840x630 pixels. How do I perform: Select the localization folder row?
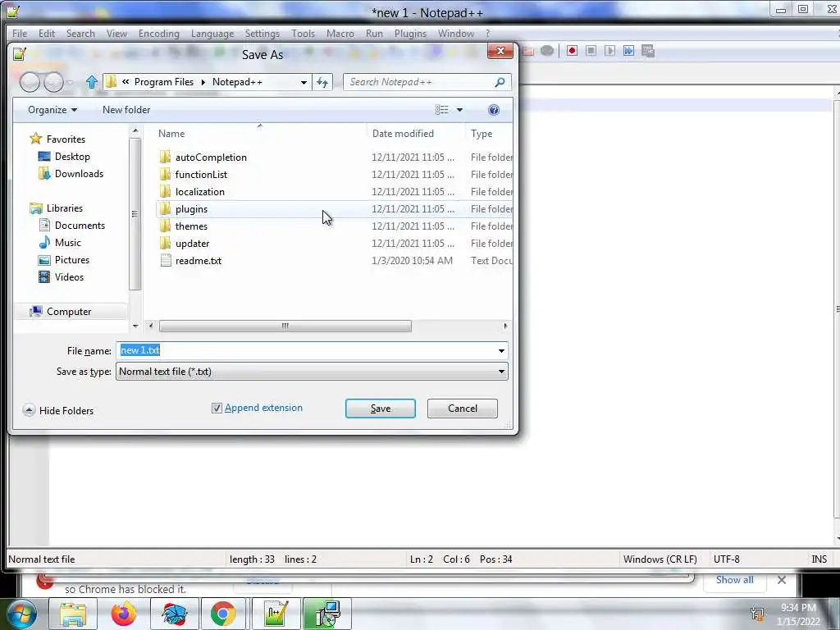pyautogui.click(x=334, y=192)
